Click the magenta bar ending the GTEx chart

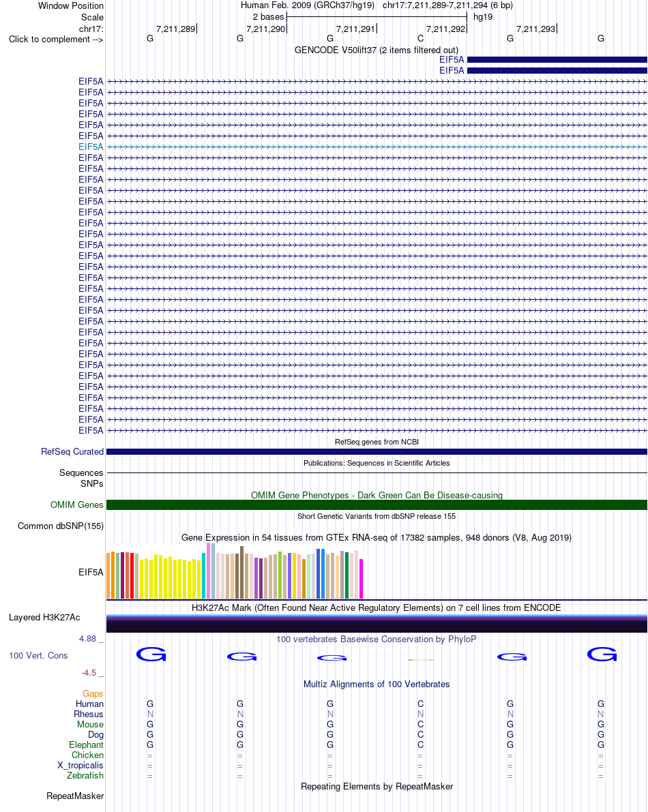click(361, 579)
